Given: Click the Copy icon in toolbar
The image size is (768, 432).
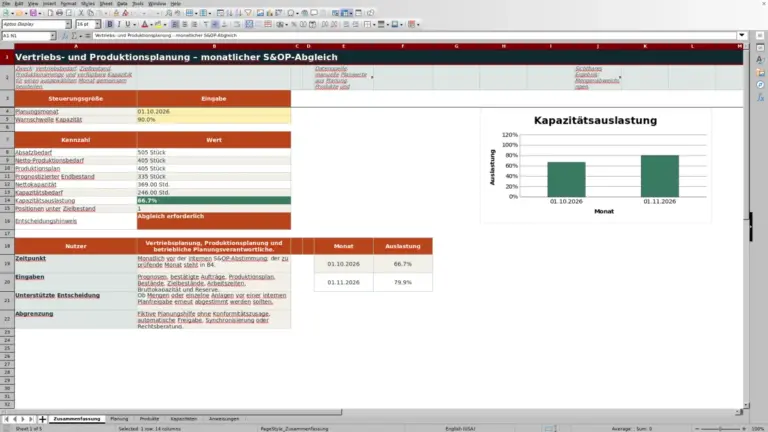Looking at the screenshot, I should coord(90,13).
